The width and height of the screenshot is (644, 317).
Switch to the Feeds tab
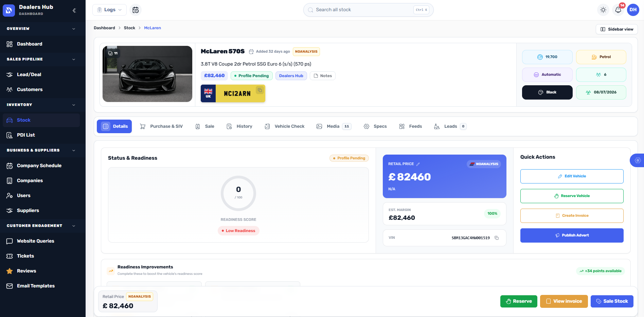[x=411, y=126]
